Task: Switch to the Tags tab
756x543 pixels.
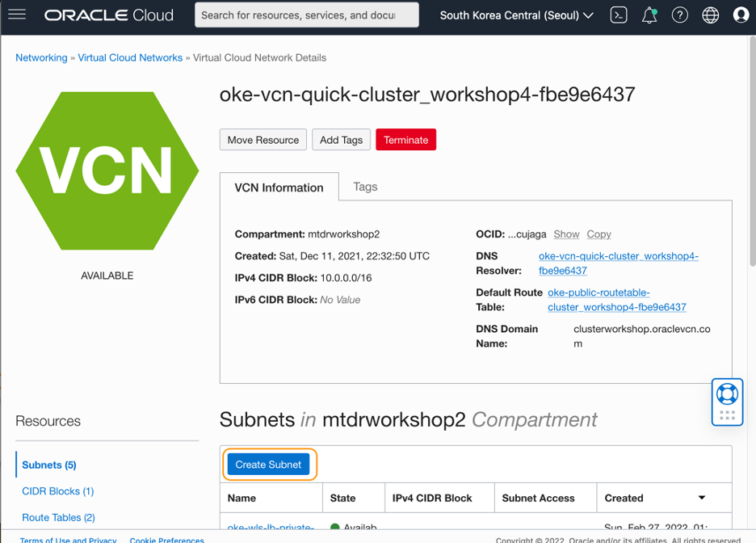Action: click(365, 187)
